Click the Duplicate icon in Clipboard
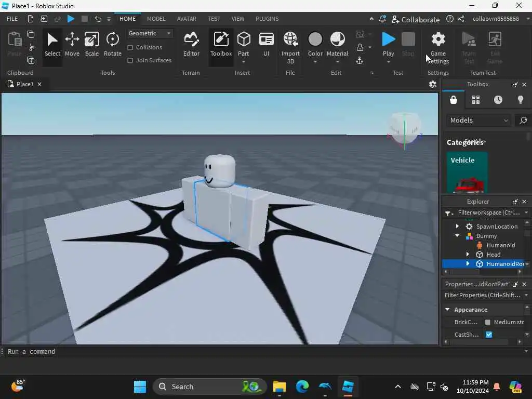 31,60
